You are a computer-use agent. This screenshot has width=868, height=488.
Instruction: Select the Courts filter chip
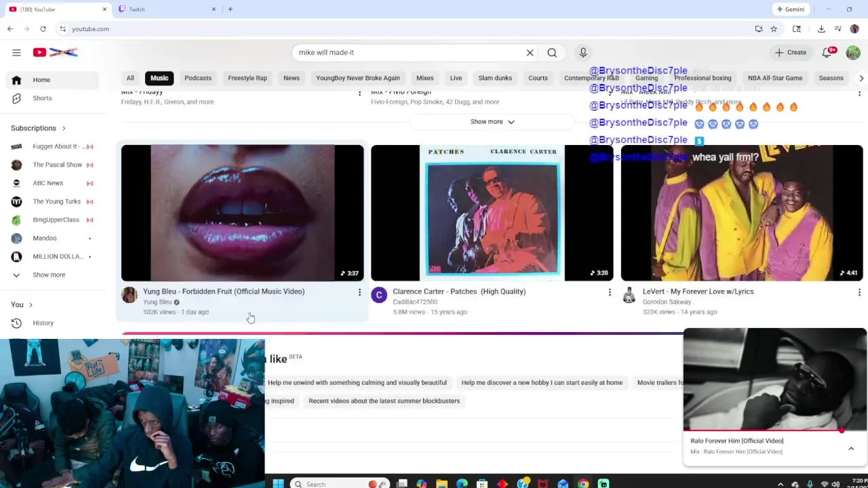point(538,78)
